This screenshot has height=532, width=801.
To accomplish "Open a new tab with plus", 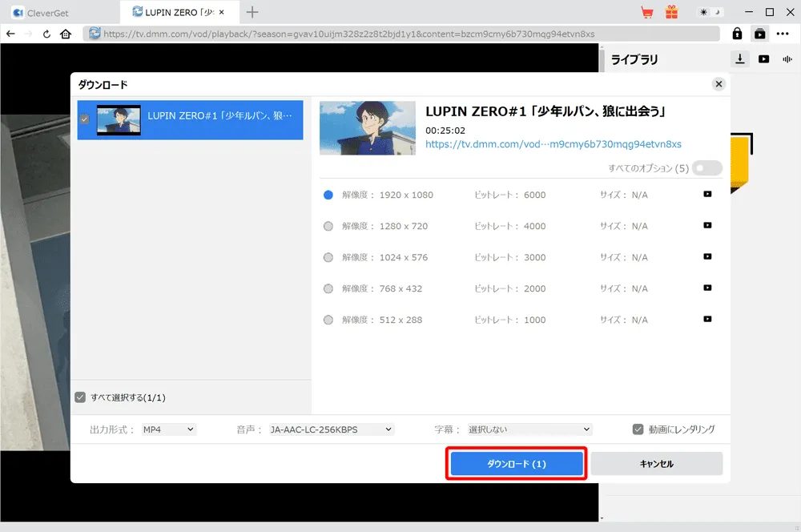I will [252, 12].
